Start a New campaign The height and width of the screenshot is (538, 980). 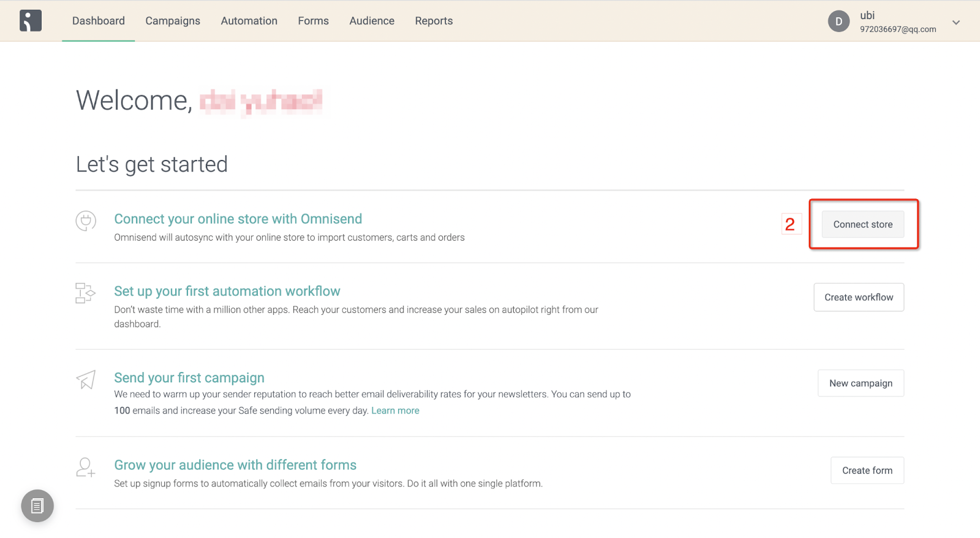click(x=861, y=383)
